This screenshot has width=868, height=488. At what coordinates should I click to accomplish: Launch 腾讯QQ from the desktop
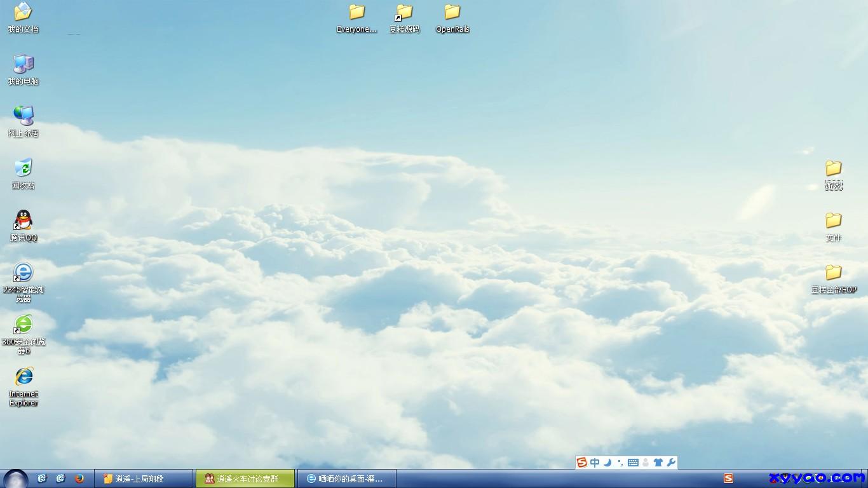[23, 221]
